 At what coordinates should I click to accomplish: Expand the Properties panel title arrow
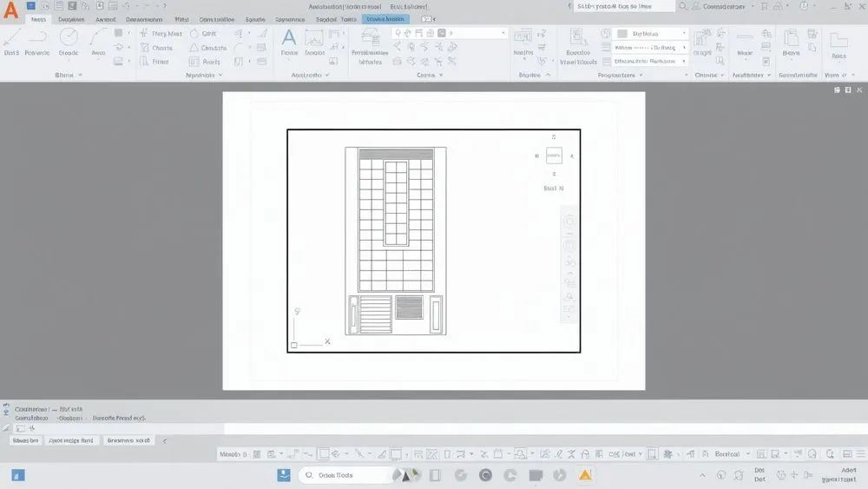click(x=641, y=75)
